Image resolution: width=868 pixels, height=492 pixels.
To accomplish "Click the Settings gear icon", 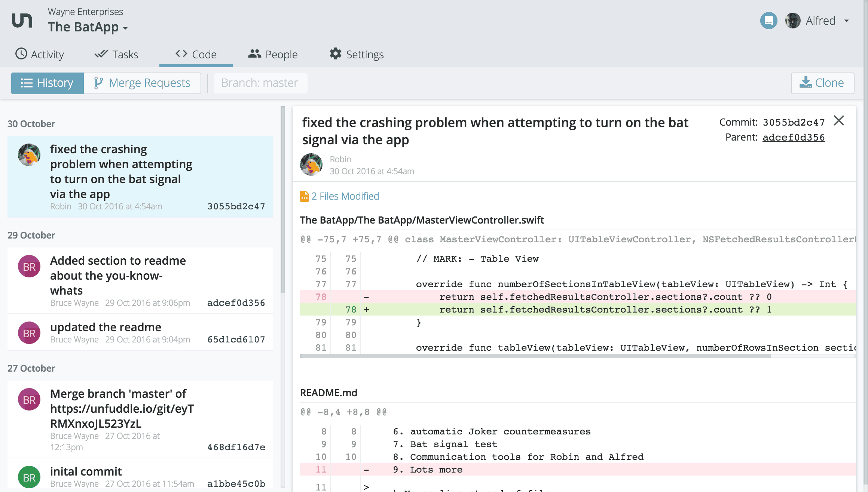I will click(335, 54).
